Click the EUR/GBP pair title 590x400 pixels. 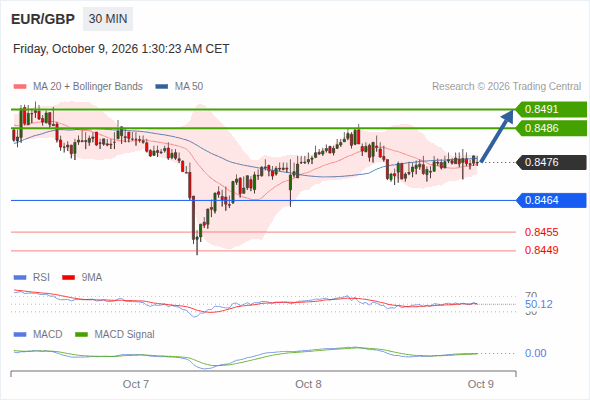(43, 19)
